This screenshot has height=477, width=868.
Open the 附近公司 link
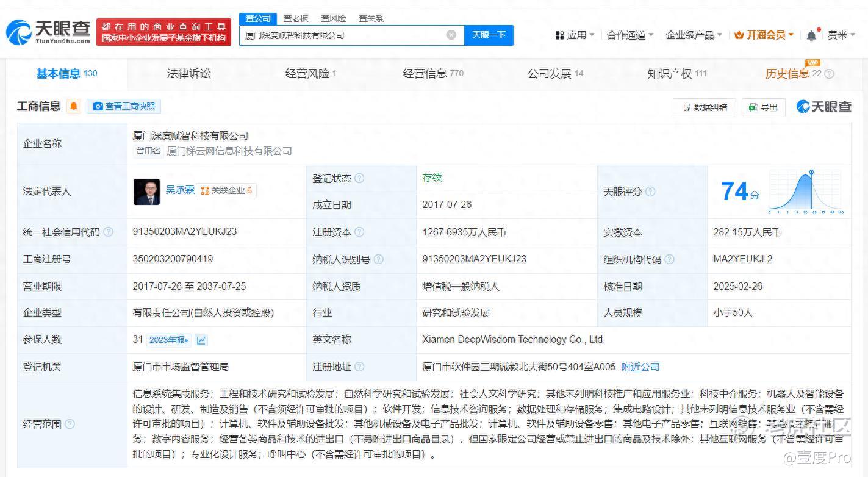(x=640, y=367)
